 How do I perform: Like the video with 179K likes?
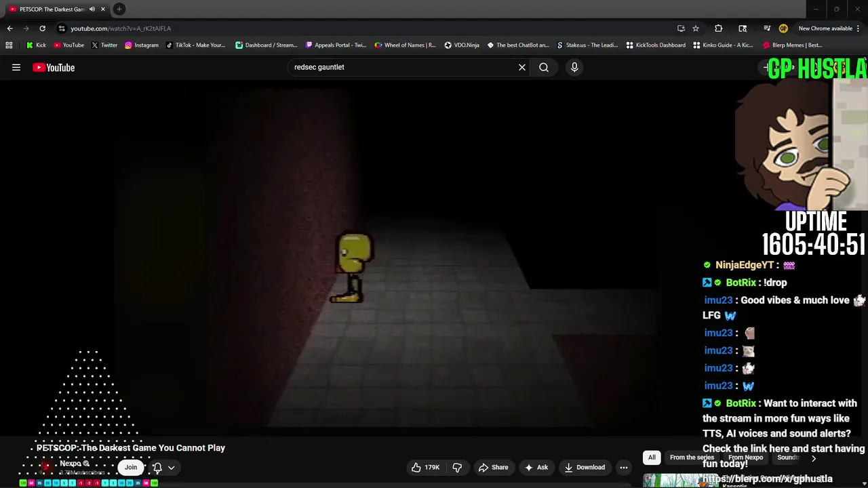pyautogui.click(x=425, y=467)
